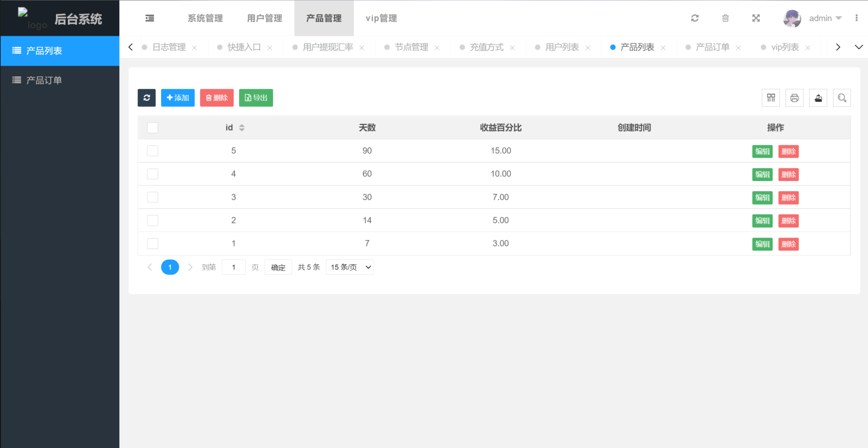Edit the product with id 3 via 编辑
The width and height of the screenshot is (868, 448).
click(762, 197)
